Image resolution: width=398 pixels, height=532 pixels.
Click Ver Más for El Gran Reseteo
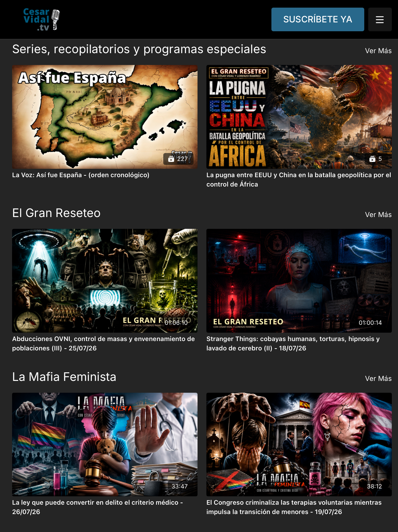pyautogui.click(x=378, y=215)
